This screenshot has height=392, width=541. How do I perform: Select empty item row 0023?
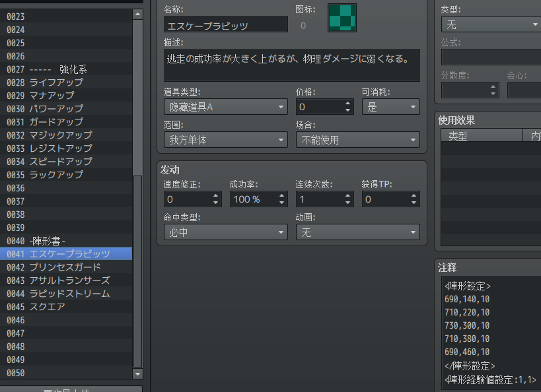(x=66, y=16)
